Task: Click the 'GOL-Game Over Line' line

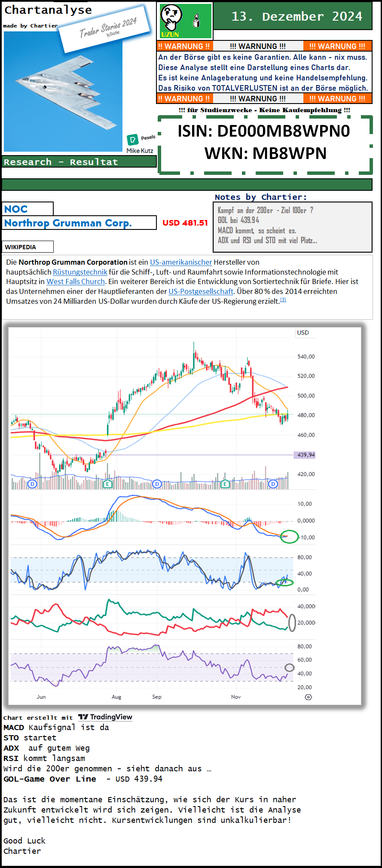Action: [83, 779]
